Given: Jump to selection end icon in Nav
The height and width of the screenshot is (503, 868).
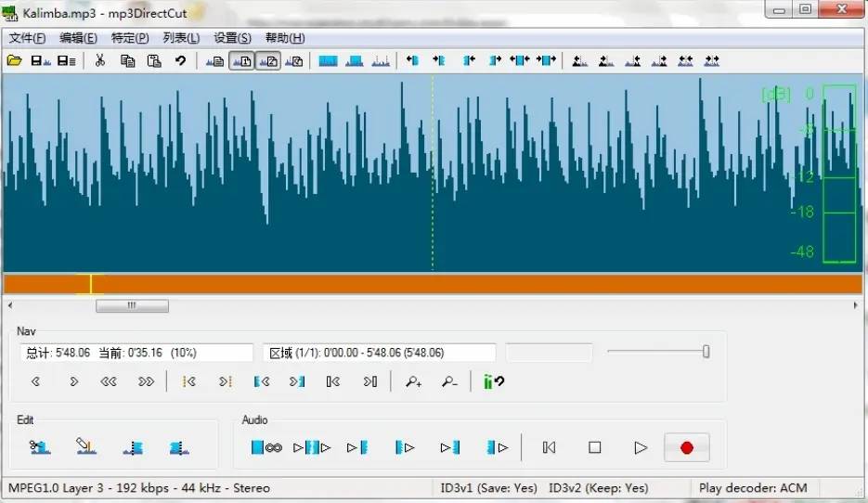Looking at the screenshot, I should pyautogui.click(x=297, y=381).
